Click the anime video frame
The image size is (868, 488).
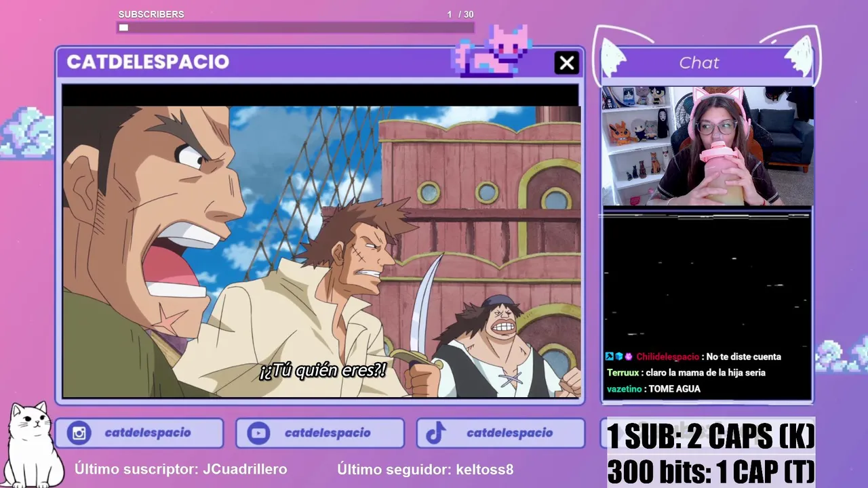[321, 251]
